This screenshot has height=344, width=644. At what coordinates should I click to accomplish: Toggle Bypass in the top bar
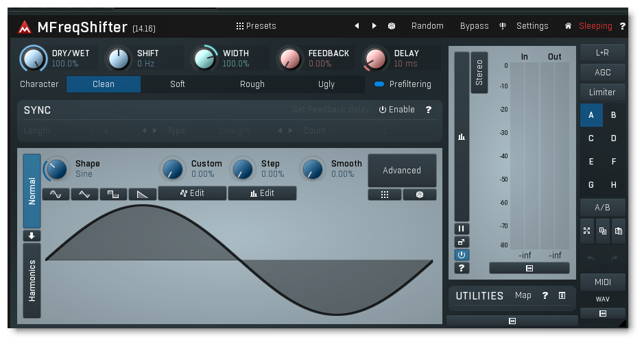pos(474,26)
